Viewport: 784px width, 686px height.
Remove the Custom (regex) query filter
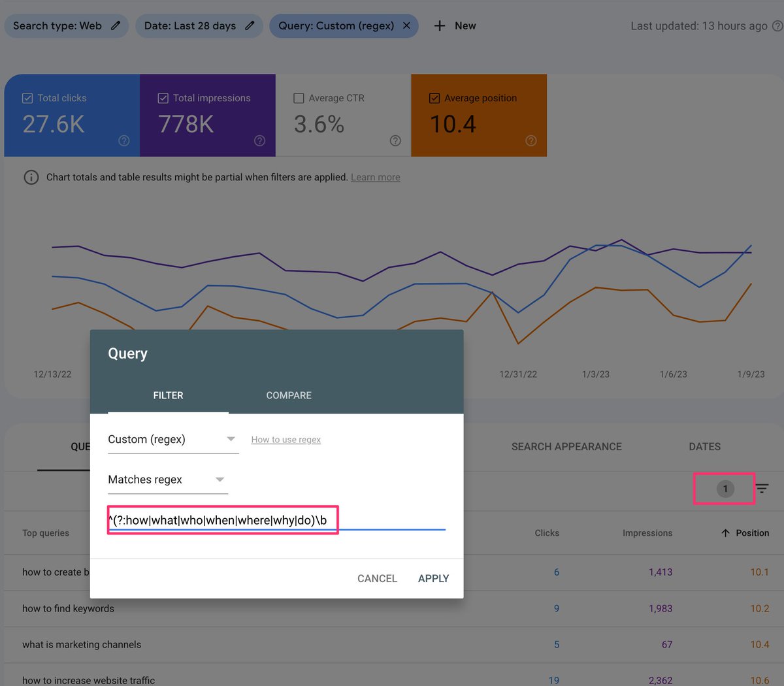405,25
